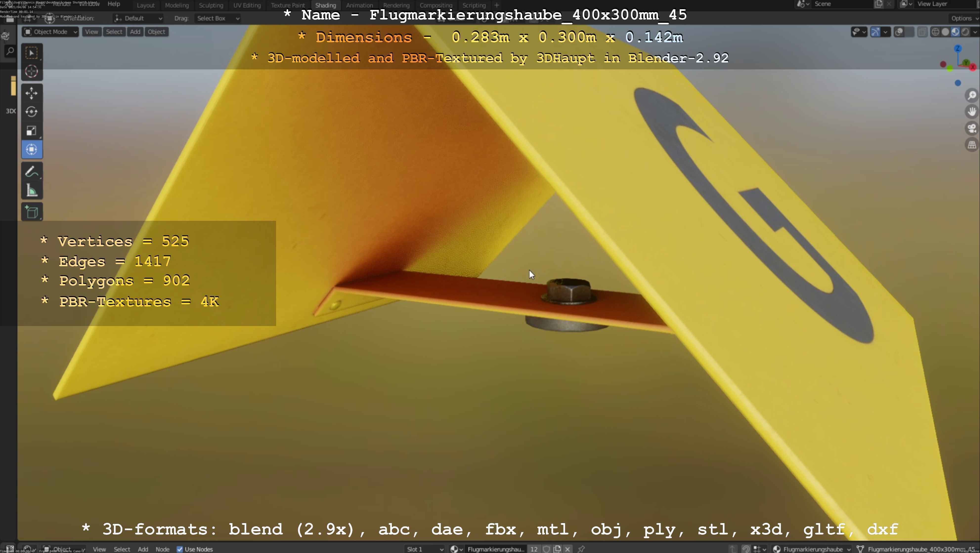The width and height of the screenshot is (980, 553).
Task: Select the Add Cube tool
Action: point(32,212)
